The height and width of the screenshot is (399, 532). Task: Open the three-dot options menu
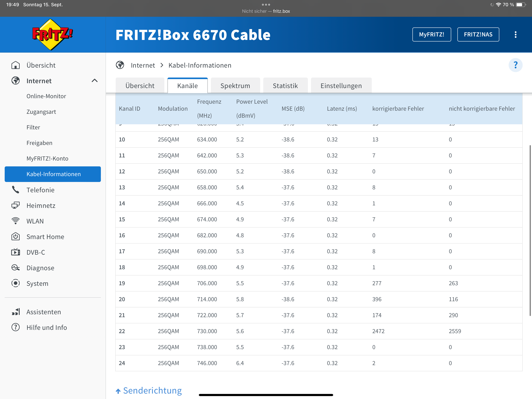click(515, 34)
